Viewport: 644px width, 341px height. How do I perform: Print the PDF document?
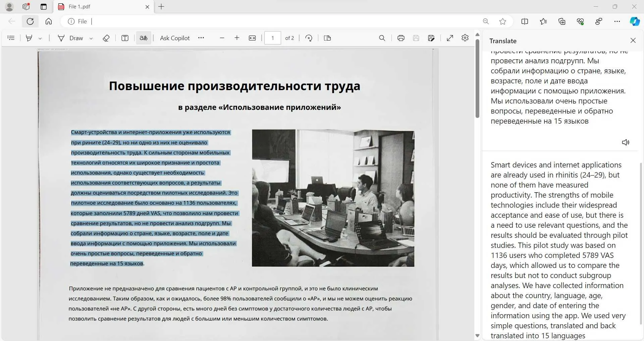401,38
